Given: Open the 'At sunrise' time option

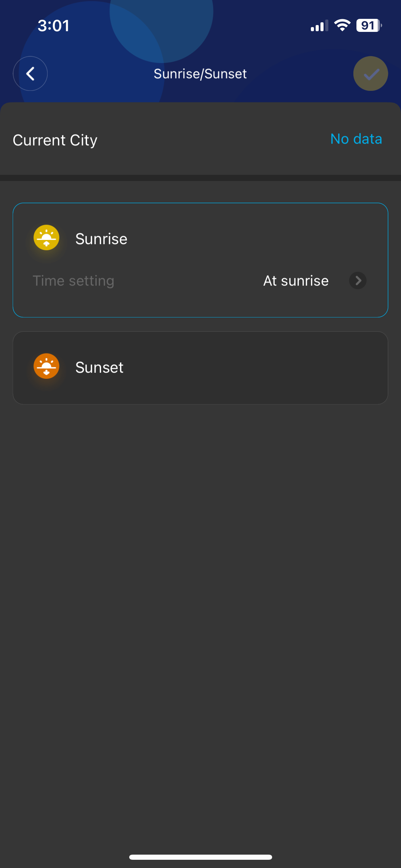Looking at the screenshot, I should click(296, 281).
